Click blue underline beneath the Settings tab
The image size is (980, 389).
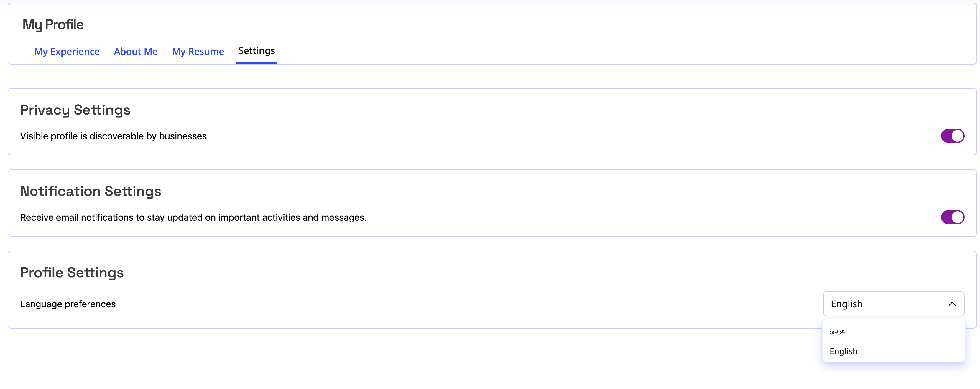click(x=256, y=63)
